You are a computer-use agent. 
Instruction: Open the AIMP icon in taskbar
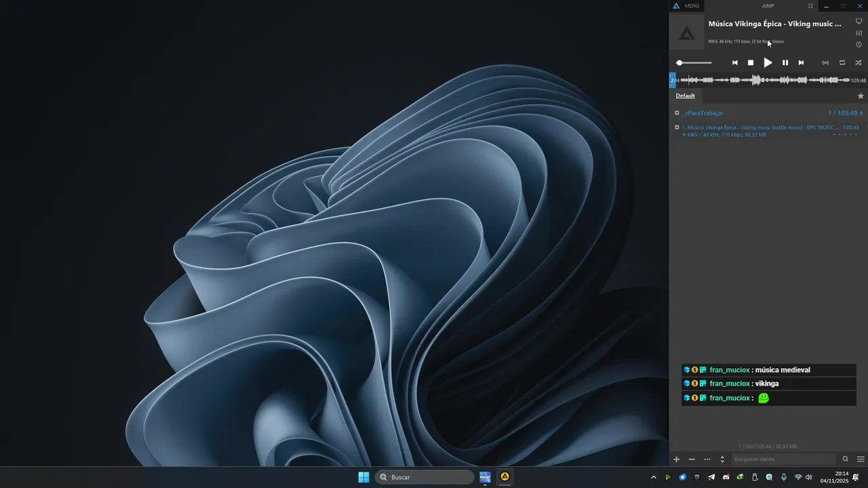pyautogui.click(x=505, y=477)
